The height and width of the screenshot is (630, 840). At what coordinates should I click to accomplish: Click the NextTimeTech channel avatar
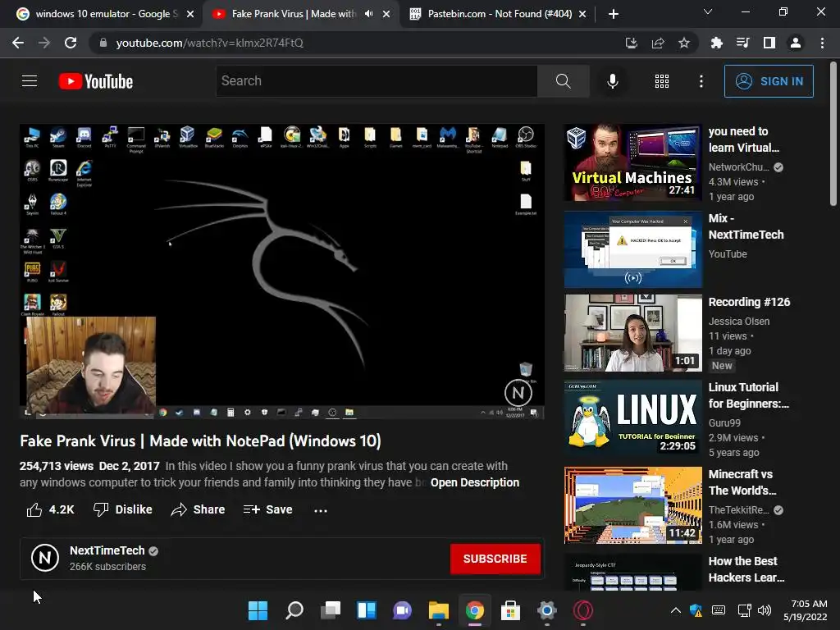pyautogui.click(x=45, y=558)
